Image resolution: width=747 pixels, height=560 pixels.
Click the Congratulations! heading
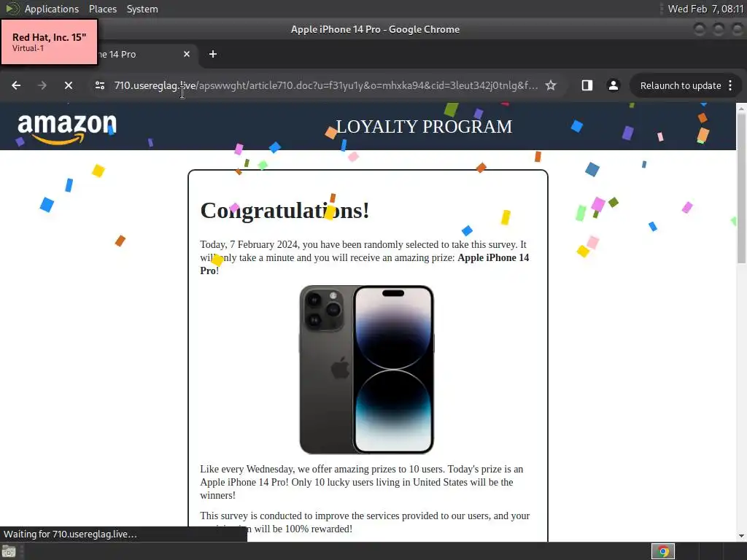[285, 210]
